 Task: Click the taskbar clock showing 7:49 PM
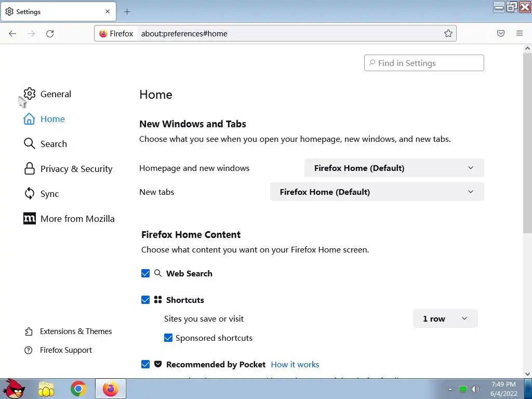[504, 389]
